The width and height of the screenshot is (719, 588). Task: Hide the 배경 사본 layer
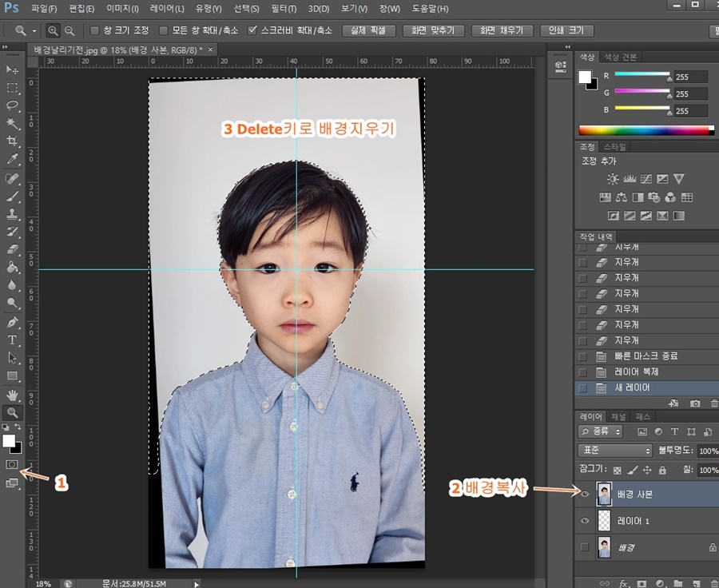[x=585, y=495]
